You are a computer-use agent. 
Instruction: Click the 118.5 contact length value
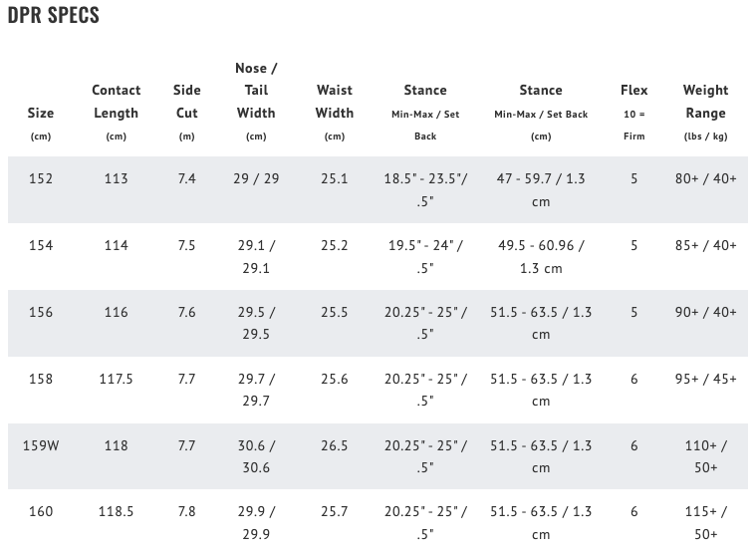(116, 512)
